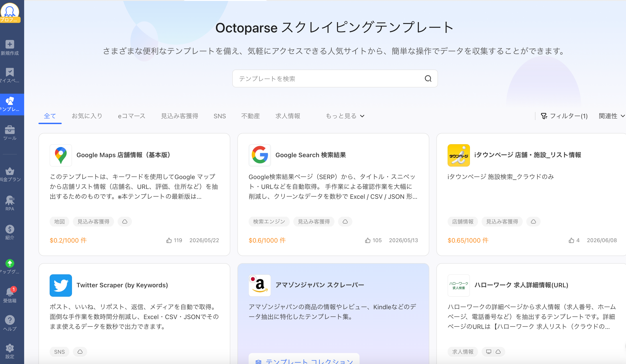Click the Google Maps logo icon
The width and height of the screenshot is (626, 364).
tap(61, 155)
